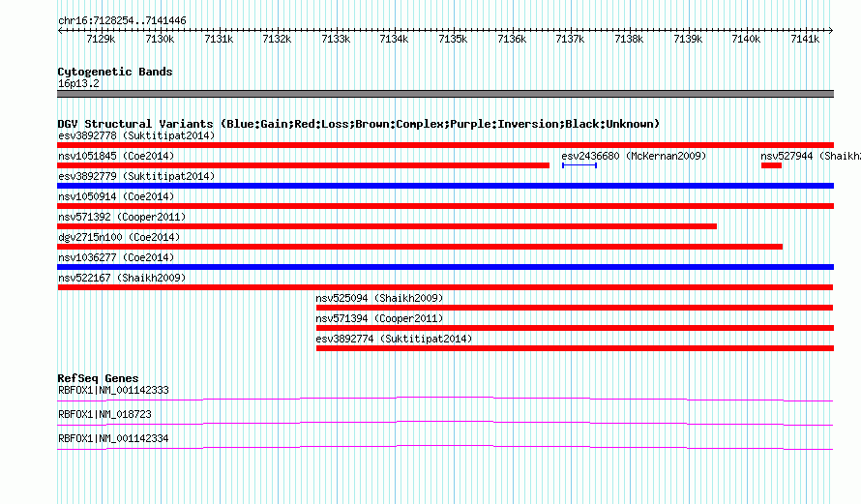Image resolution: width=861 pixels, height=504 pixels.
Task: Click the RBFOX1|NM_018723 gene label
Action: click(x=104, y=414)
